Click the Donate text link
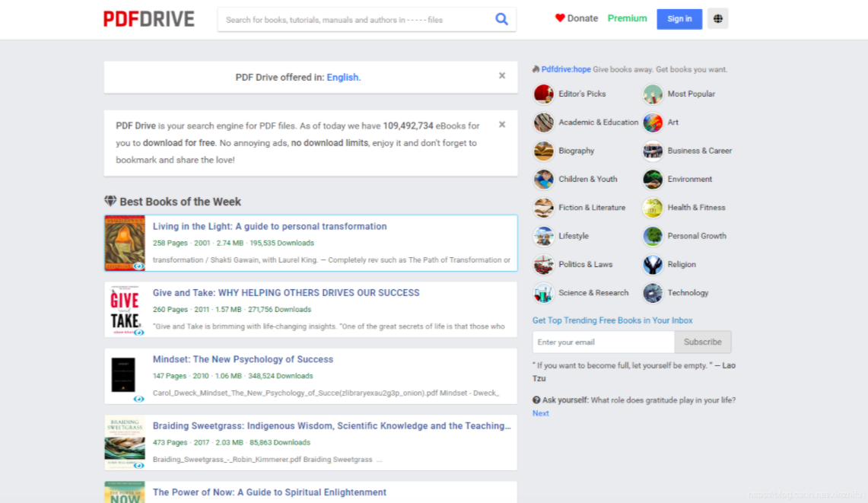Viewport: 868px width, 503px height. pyautogui.click(x=583, y=18)
